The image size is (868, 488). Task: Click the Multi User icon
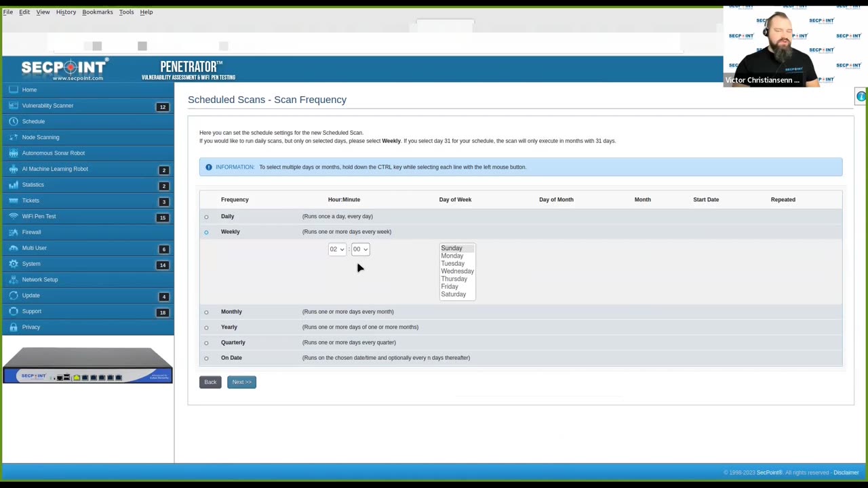pos(14,248)
